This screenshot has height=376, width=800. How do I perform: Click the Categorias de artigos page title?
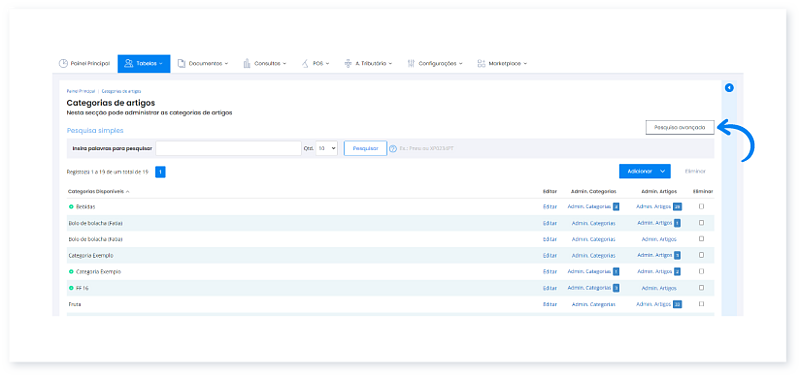[x=111, y=103]
